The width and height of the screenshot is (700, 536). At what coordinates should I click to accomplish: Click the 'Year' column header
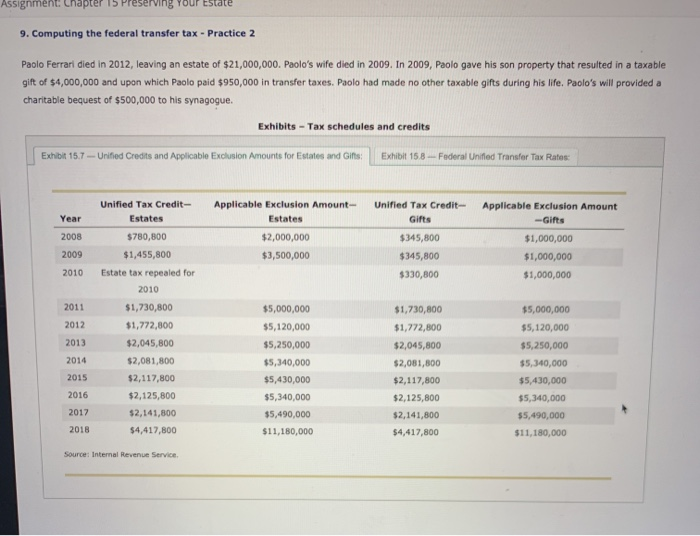click(x=71, y=219)
